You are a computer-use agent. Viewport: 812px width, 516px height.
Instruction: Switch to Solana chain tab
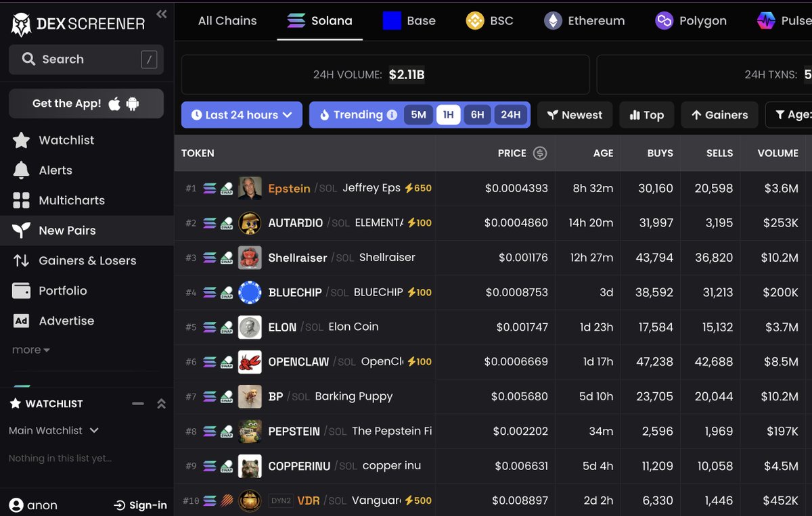(x=320, y=21)
